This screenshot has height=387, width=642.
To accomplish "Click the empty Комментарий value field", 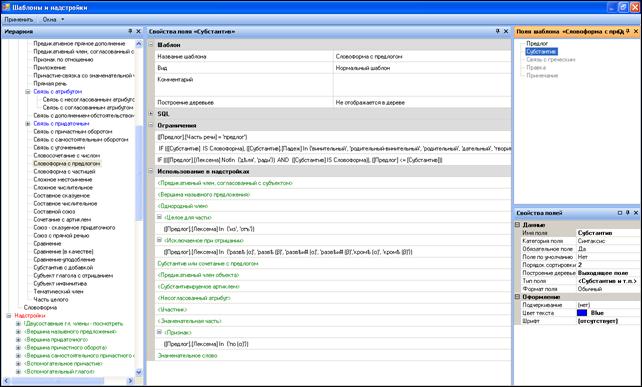I will click(x=422, y=85).
